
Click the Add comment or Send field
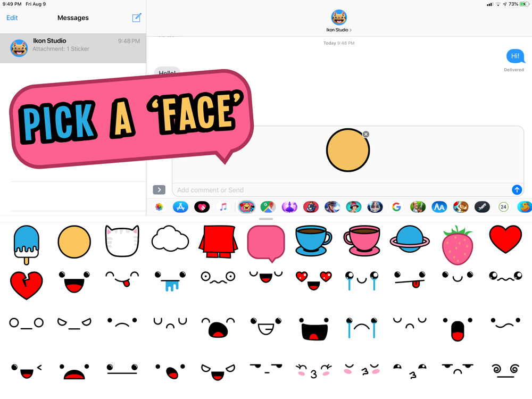pos(340,190)
